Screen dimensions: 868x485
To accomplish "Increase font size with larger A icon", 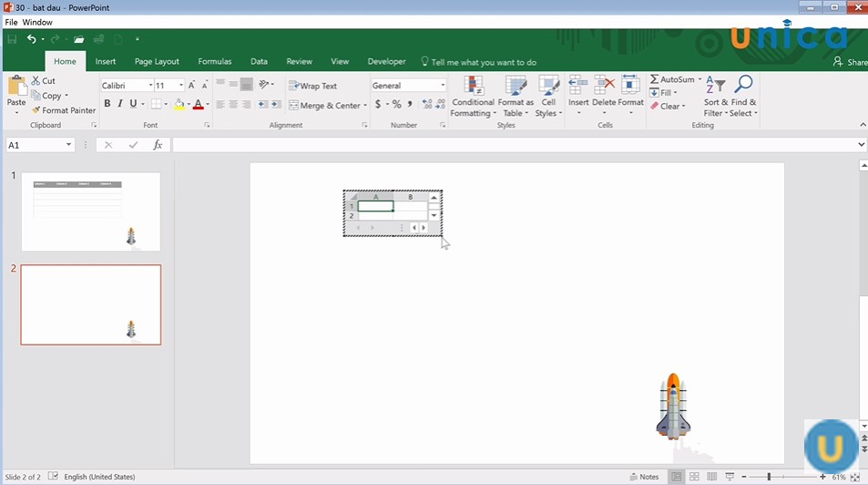I will (191, 86).
